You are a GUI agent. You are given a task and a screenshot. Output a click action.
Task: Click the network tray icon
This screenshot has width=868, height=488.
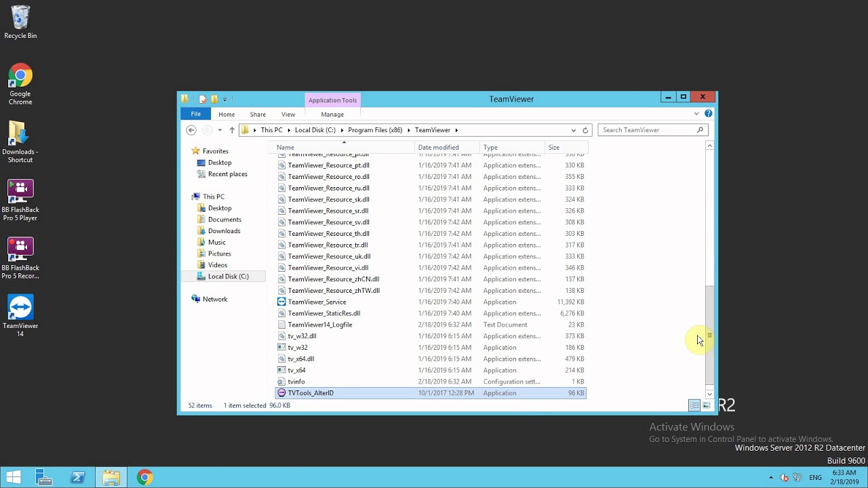797,478
